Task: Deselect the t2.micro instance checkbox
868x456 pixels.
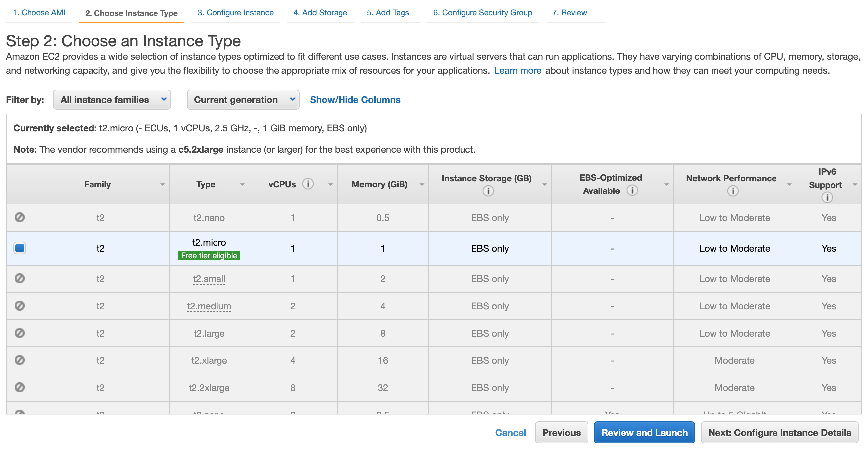Action: pos(19,248)
